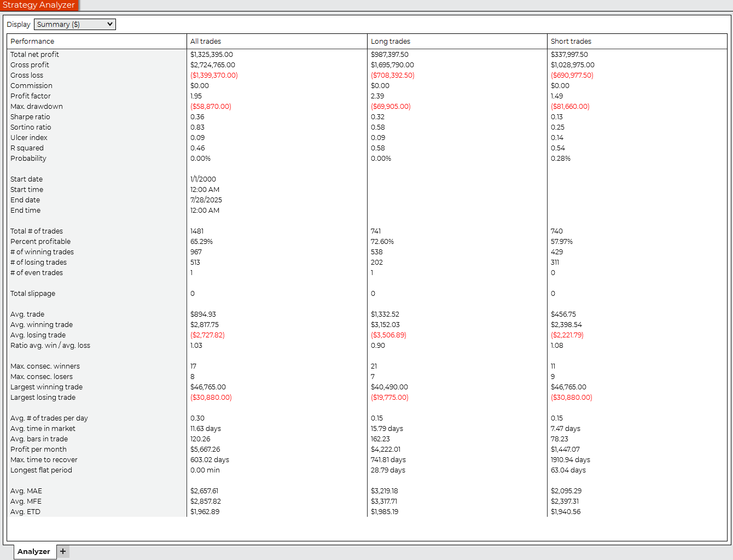Click the Performance column header

coord(32,42)
